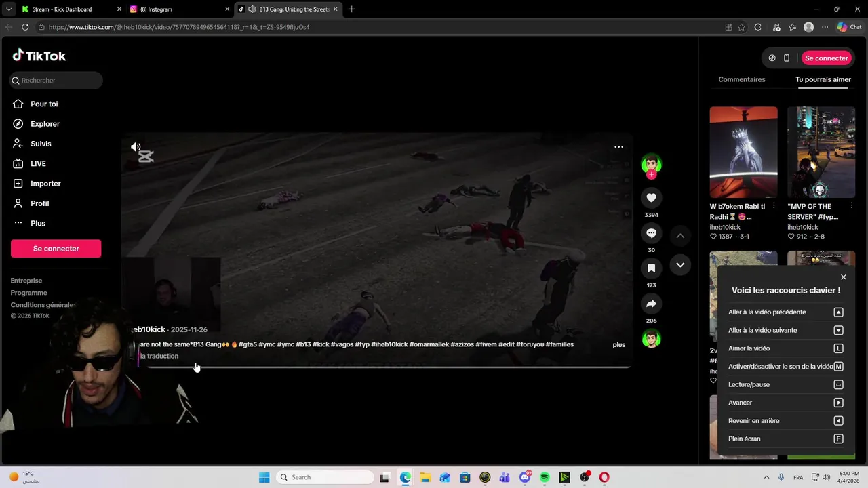Open options for W b7okem Rabi video

tap(774, 206)
